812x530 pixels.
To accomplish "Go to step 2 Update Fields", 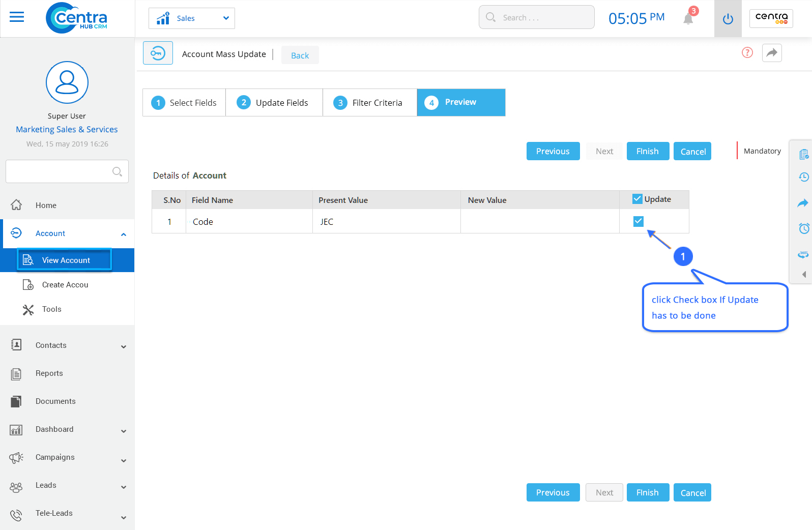I will click(x=274, y=103).
